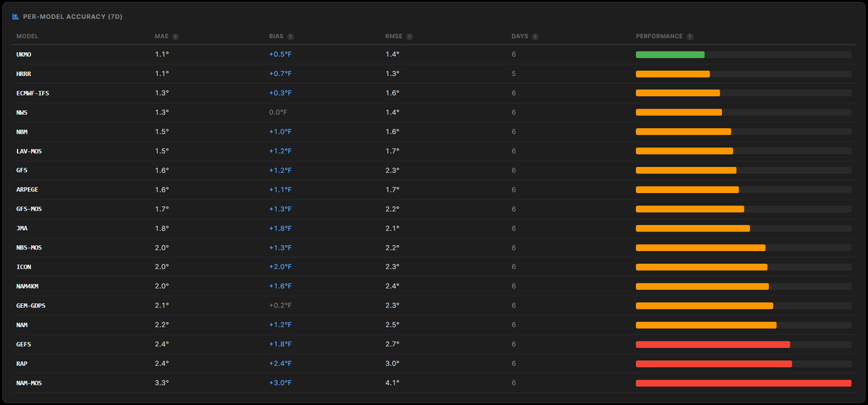Click the orange HRRR performance bar
The height and width of the screenshot is (405, 868).
point(673,74)
